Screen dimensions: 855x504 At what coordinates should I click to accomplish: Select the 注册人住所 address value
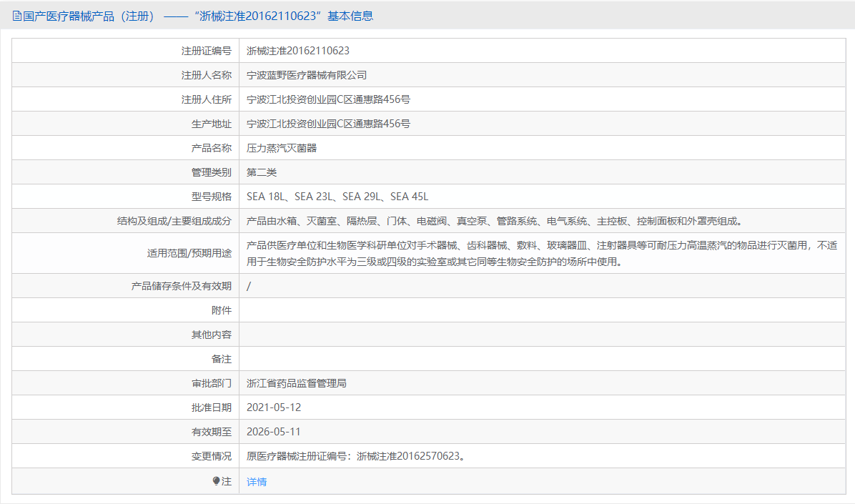click(x=328, y=99)
